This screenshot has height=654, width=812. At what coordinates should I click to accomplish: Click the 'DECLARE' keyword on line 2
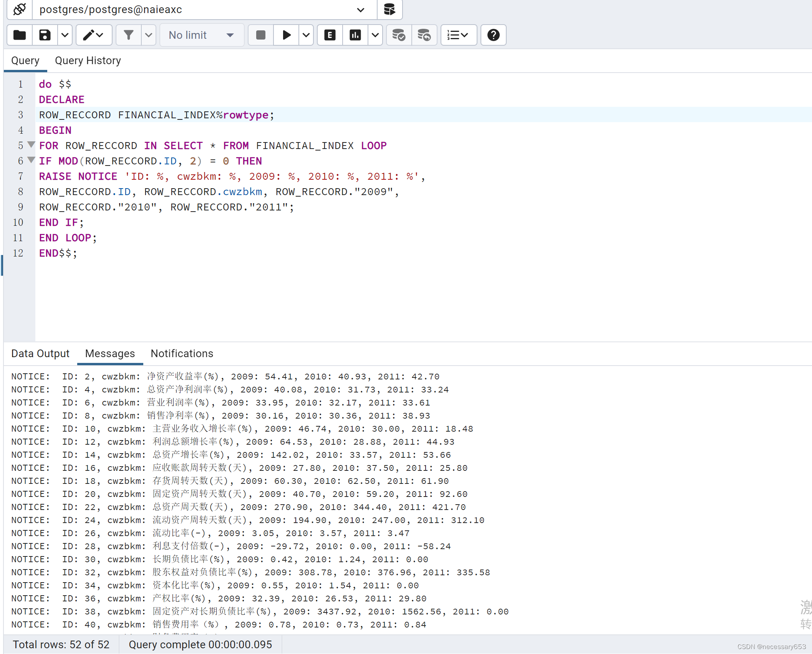pyautogui.click(x=61, y=99)
